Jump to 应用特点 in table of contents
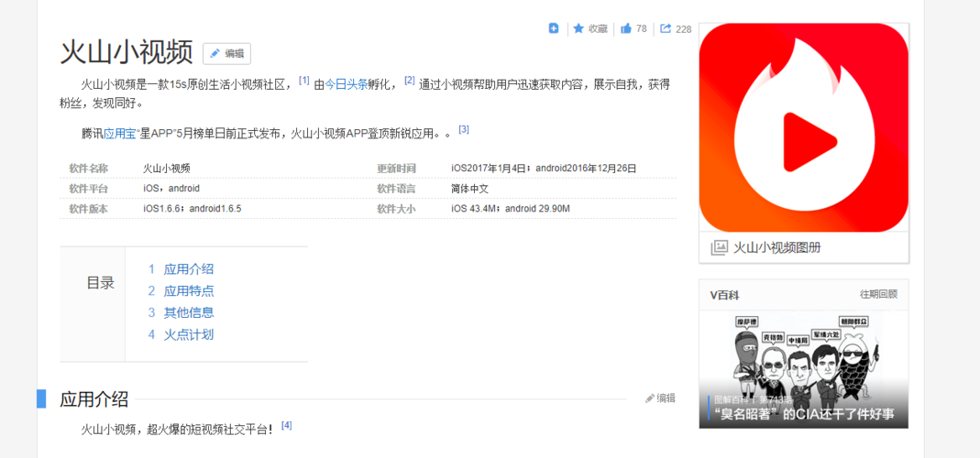The height and width of the screenshot is (458, 980). (x=189, y=291)
